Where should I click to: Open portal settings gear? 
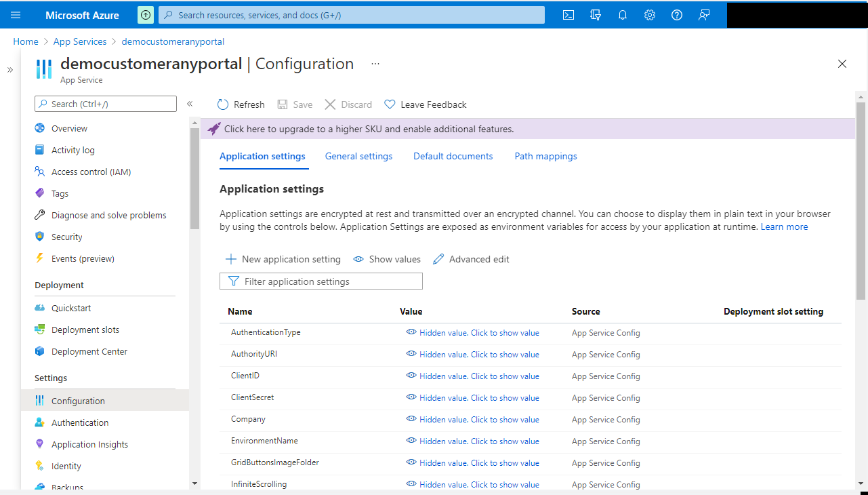650,15
